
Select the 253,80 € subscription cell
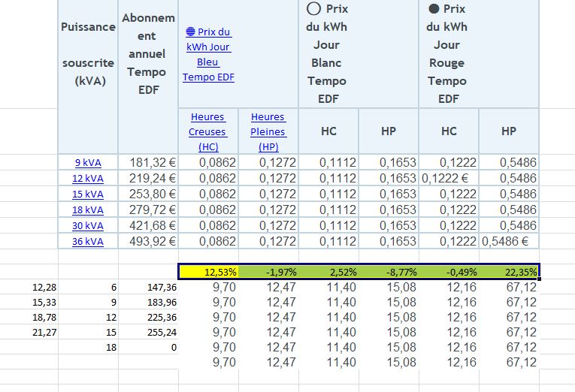[148, 194]
